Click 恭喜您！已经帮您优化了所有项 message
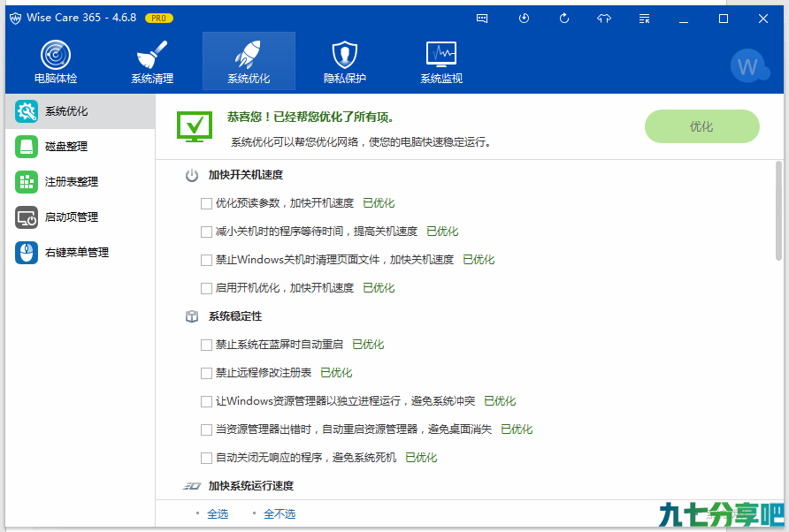 [310, 118]
